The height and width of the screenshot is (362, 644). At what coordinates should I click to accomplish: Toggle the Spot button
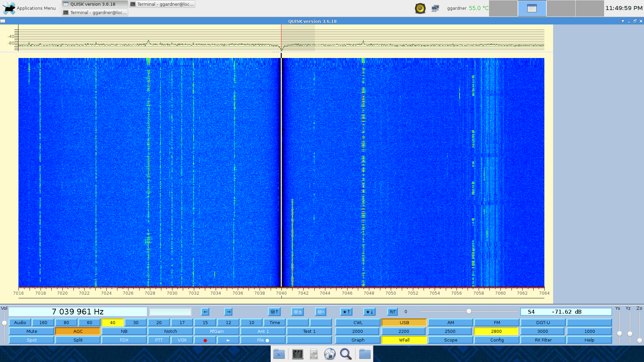pos(32,340)
